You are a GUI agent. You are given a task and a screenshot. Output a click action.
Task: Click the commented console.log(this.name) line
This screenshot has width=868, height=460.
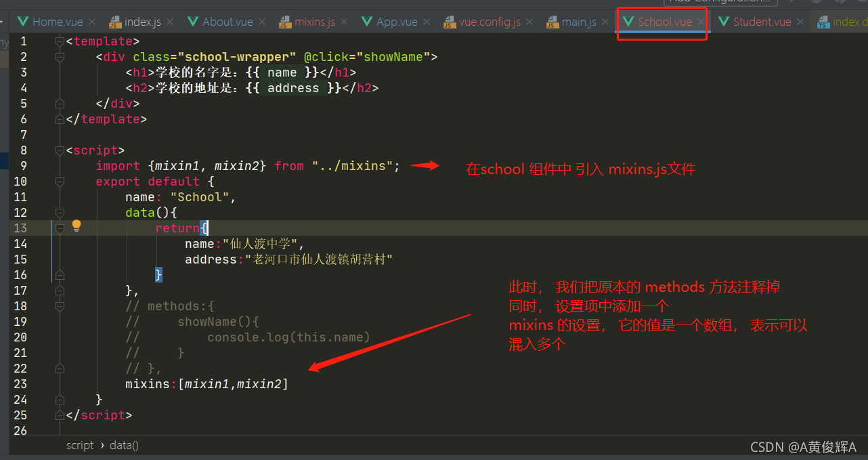point(288,337)
